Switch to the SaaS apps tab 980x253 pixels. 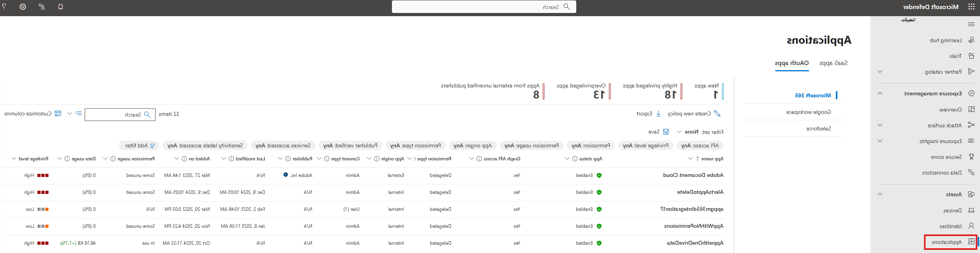[833, 63]
